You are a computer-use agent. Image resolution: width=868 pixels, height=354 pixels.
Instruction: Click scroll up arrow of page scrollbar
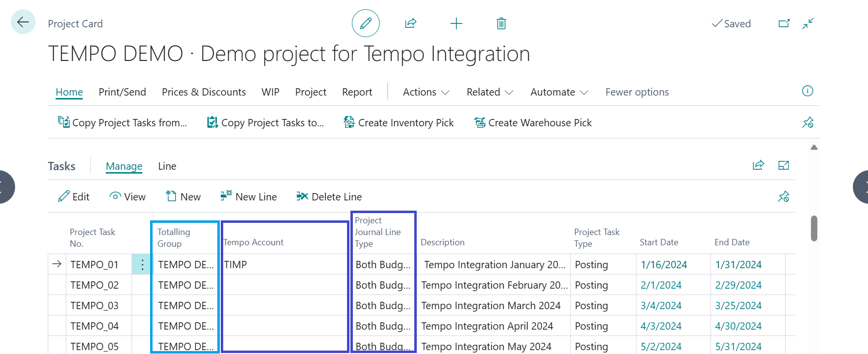[x=814, y=147]
